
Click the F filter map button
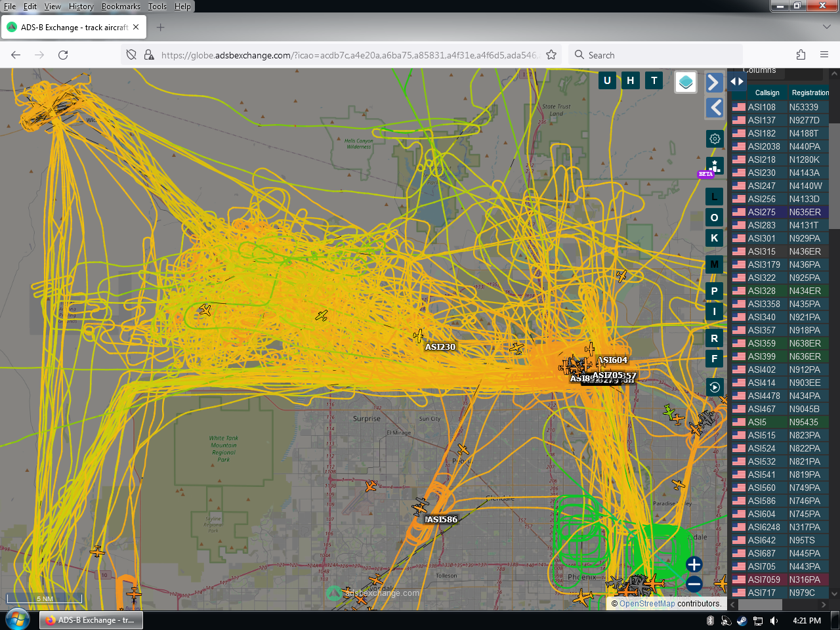click(715, 358)
